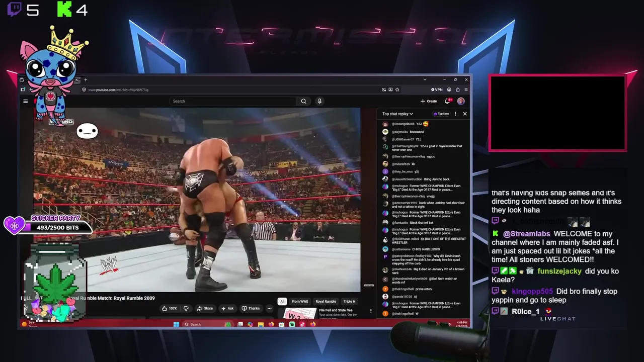644x362 pixels.
Task: Open the ad thumbnail below the chips
Action: pos(300,314)
